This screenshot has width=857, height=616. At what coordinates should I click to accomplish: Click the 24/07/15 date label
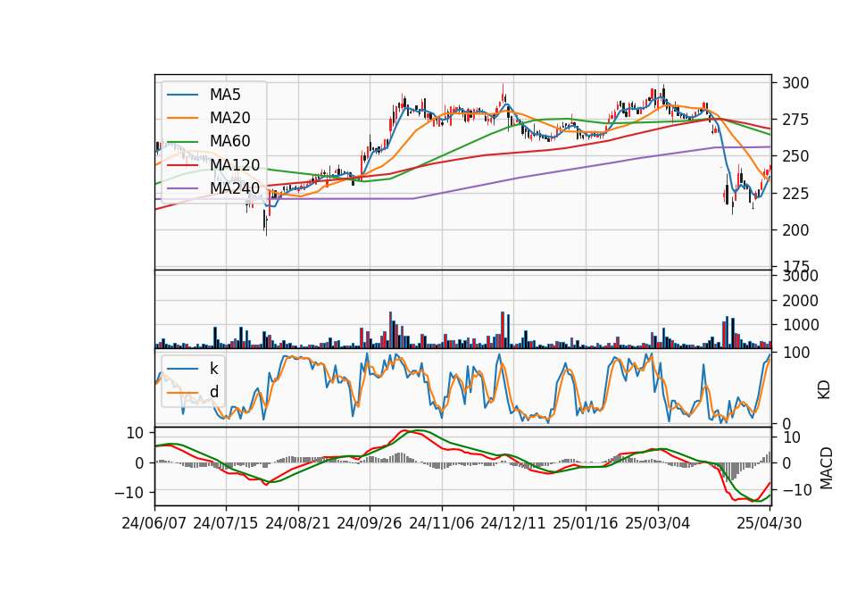tap(225, 523)
